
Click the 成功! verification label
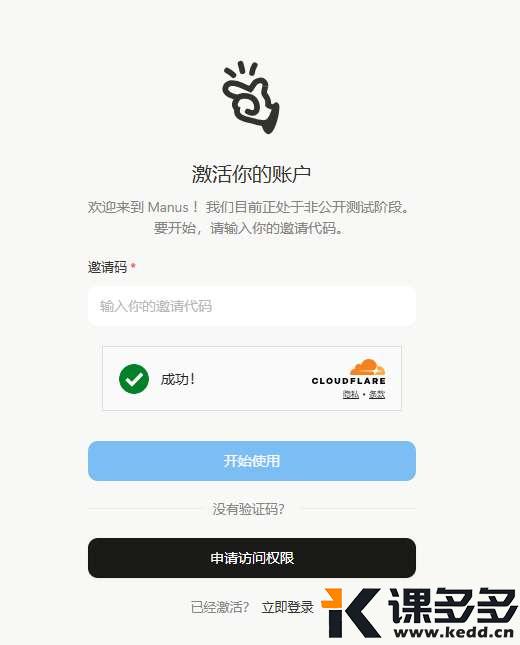click(x=177, y=379)
